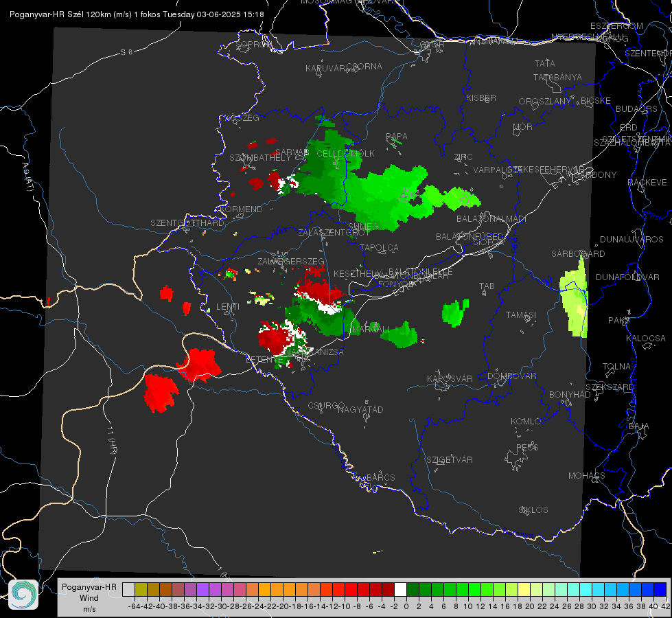Click the 'RACKEVE' city label

647,183
